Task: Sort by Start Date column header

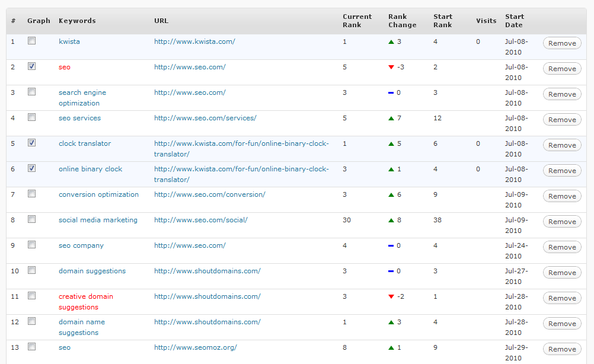Action: click(515, 21)
